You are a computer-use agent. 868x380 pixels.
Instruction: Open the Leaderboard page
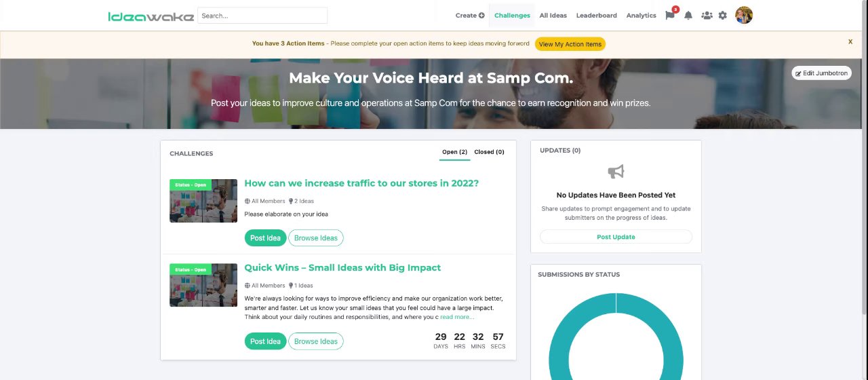point(596,16)
